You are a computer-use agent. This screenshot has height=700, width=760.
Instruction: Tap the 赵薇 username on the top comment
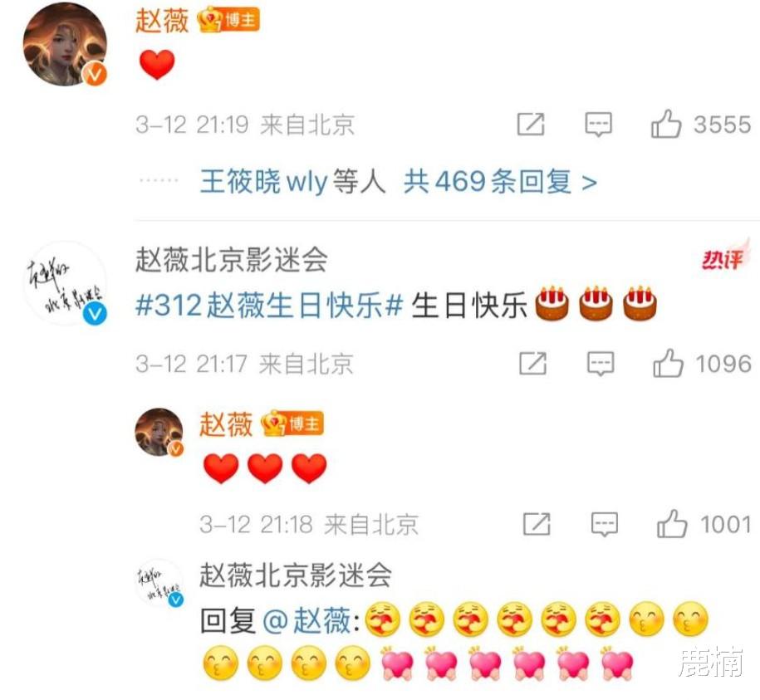162,21
